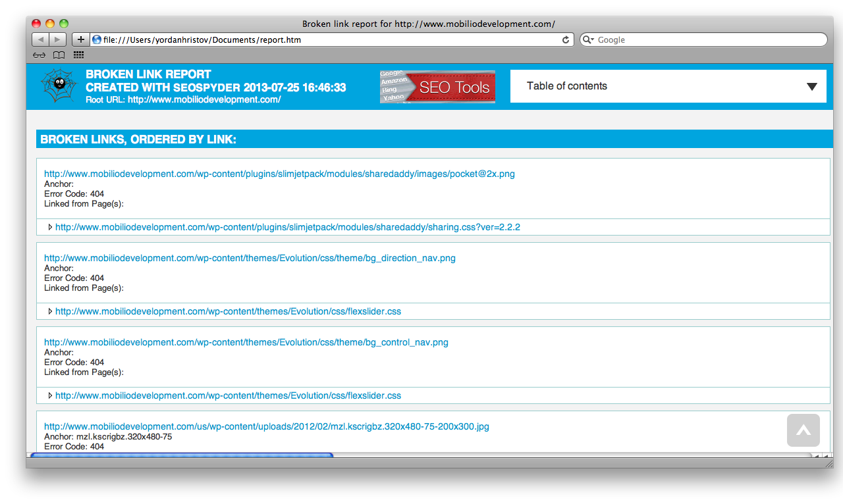
Task: Open the bg_control_nav.png broken link
Action: (x=246, y=342)
